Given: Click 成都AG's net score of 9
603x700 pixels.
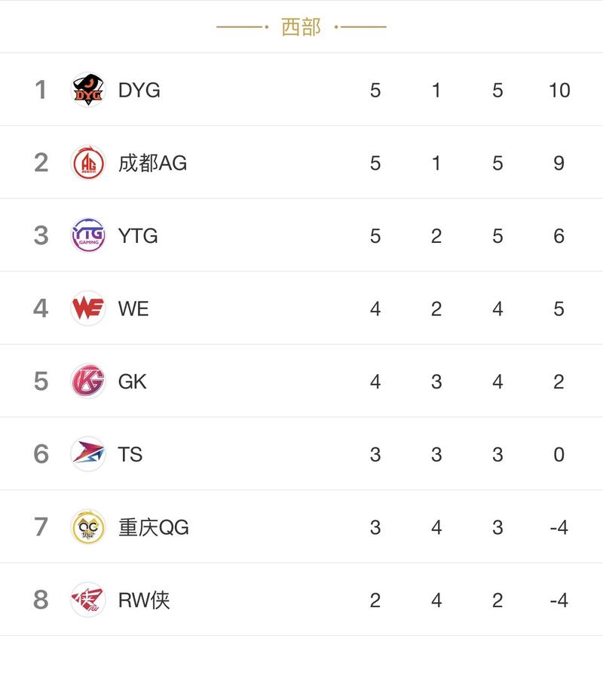Looking at the screenshot, I should tap(559, 163).
